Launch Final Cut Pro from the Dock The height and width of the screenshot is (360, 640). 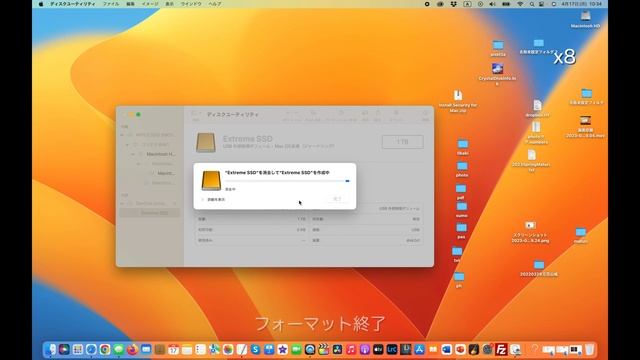(x=324, y=349)
